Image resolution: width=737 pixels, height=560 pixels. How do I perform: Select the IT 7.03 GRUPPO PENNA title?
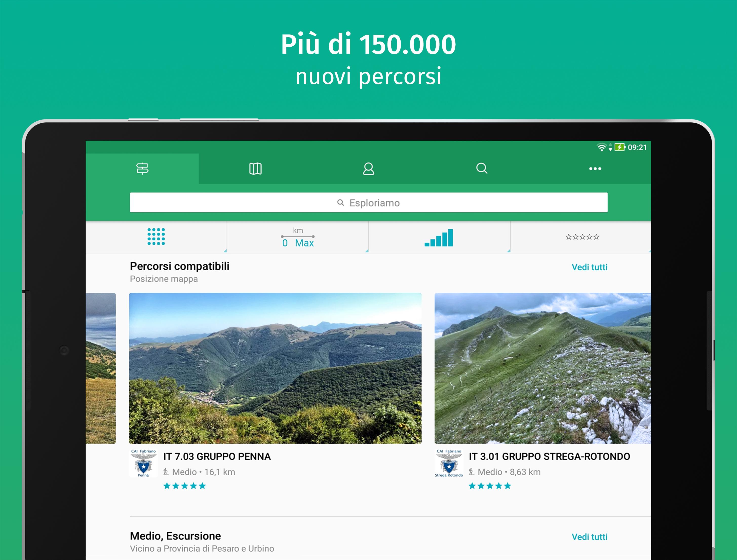217,456
